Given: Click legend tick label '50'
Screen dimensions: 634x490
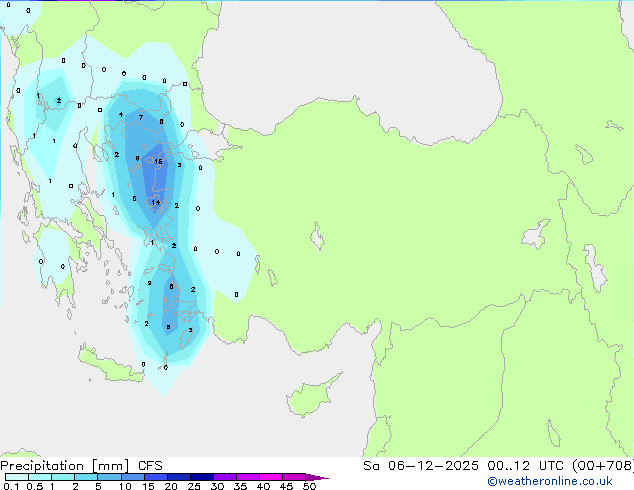Looking at the screenshot, I should [x=309, y=486].
